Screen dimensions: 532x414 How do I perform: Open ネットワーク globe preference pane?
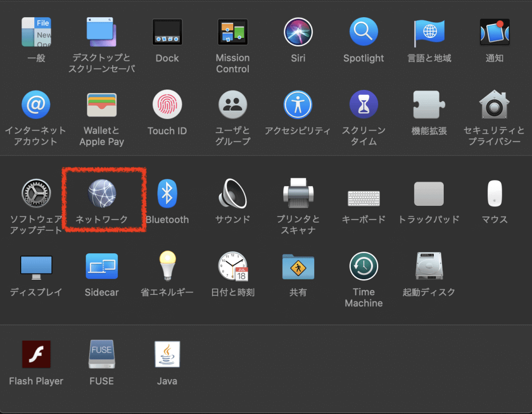102,193
